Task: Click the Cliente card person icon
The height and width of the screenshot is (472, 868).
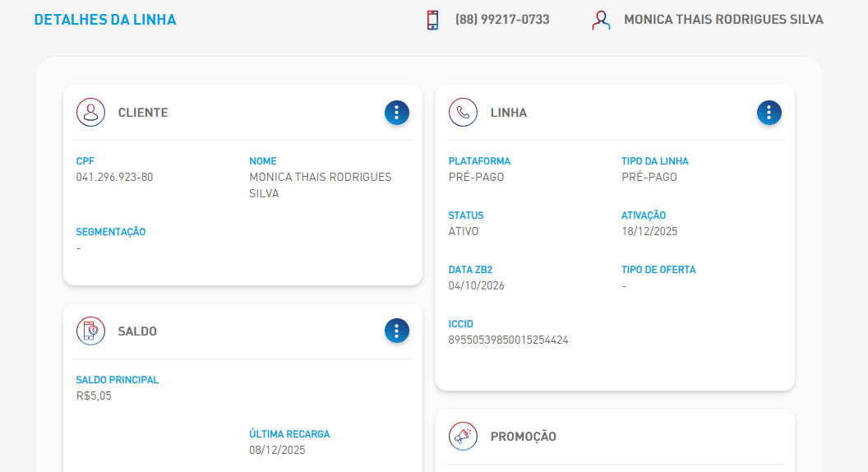Action: 90,113
